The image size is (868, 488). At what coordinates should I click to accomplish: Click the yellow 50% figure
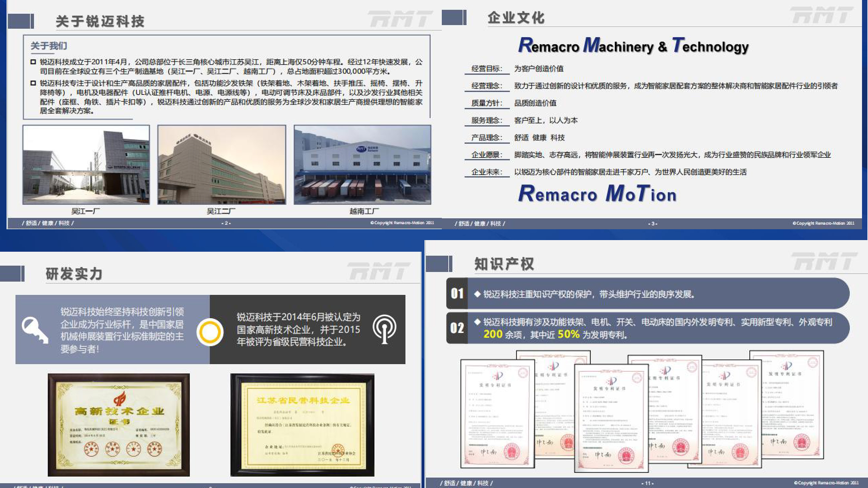tap(568, 334)
